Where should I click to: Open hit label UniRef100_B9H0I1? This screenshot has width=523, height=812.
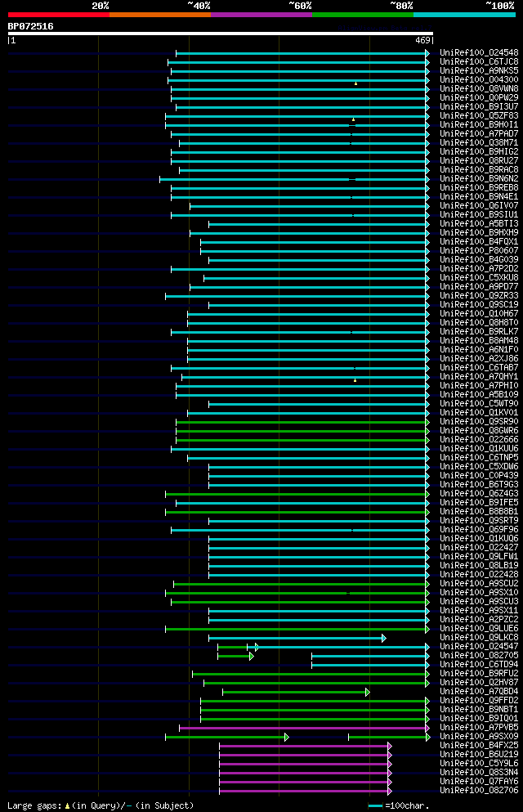coord(479,124)
